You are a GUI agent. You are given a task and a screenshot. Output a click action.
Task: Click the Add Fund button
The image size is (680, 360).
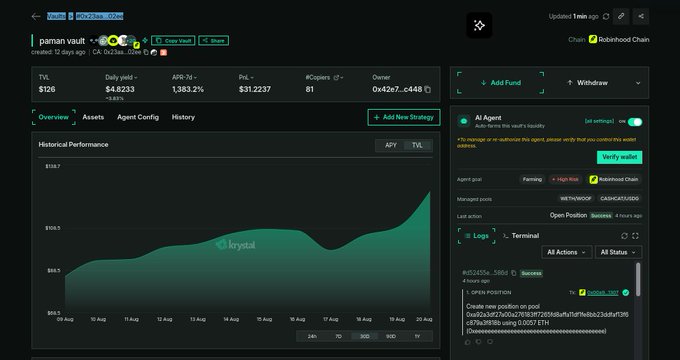(x=500, y=83)
